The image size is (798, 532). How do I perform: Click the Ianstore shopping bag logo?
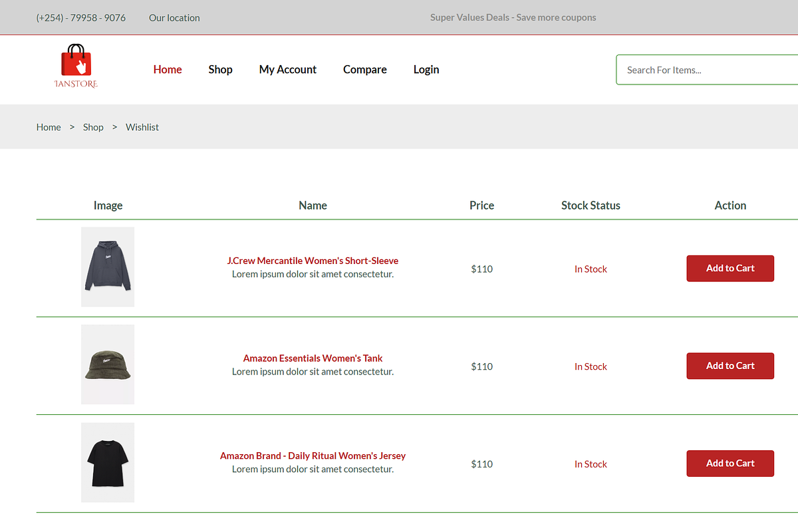[76, 66]
